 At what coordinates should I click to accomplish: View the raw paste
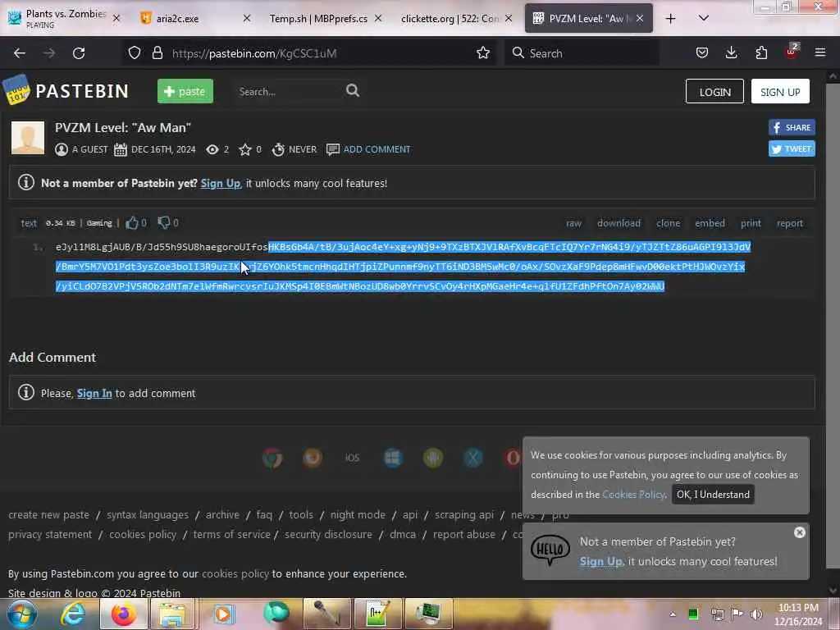573,223
